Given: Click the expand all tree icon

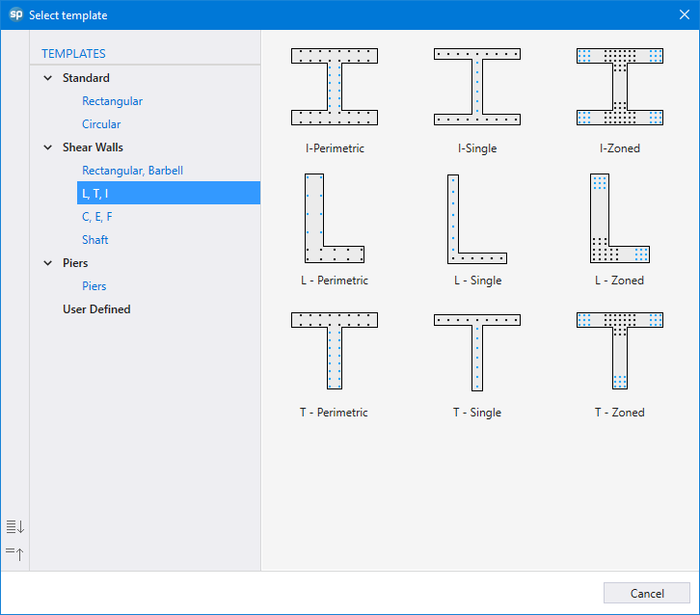Looking at the screenshot, I should pos(14,526).
